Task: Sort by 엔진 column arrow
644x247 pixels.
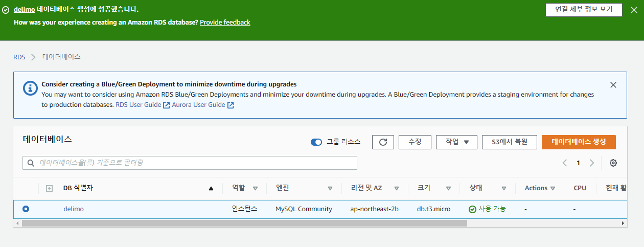Action: coord(330,188)
